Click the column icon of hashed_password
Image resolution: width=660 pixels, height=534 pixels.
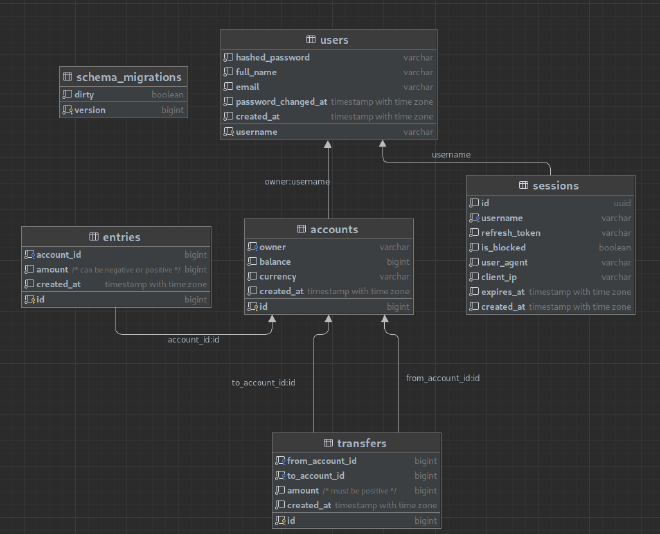228,57
